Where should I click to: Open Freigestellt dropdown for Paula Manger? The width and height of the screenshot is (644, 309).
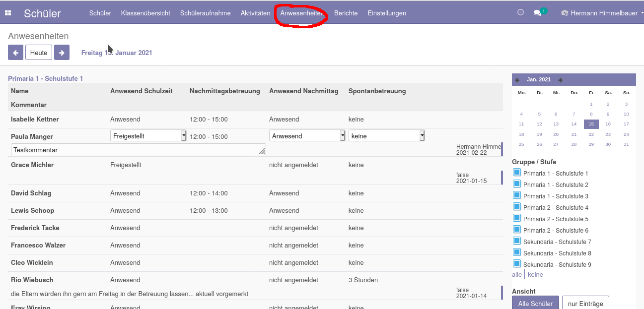point(148,136)
